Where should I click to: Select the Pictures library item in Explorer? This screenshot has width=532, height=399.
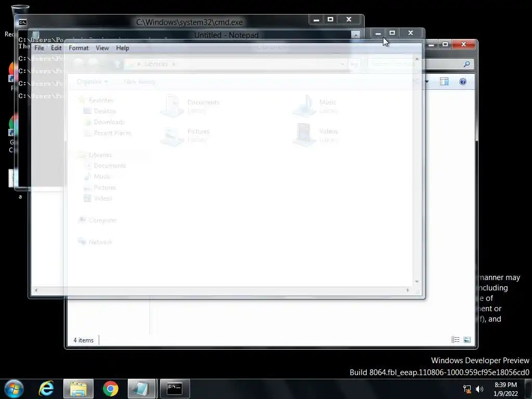[x=185, y=135]
